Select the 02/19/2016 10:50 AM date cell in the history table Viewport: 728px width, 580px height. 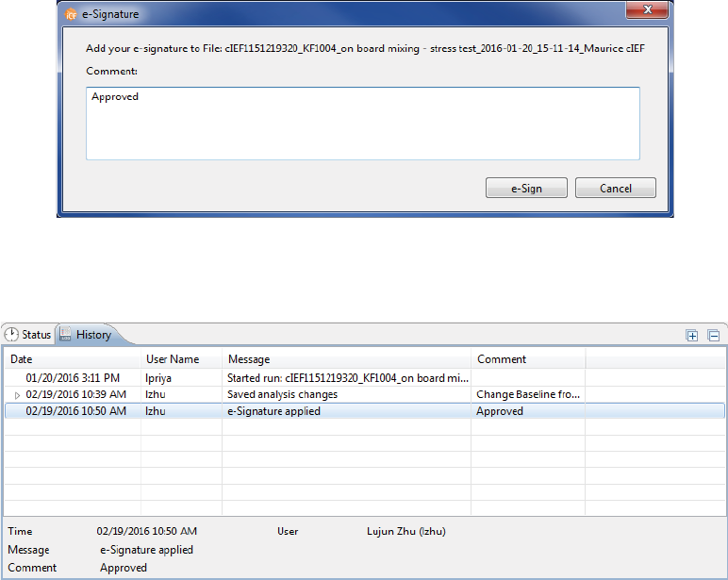point(75,411)
